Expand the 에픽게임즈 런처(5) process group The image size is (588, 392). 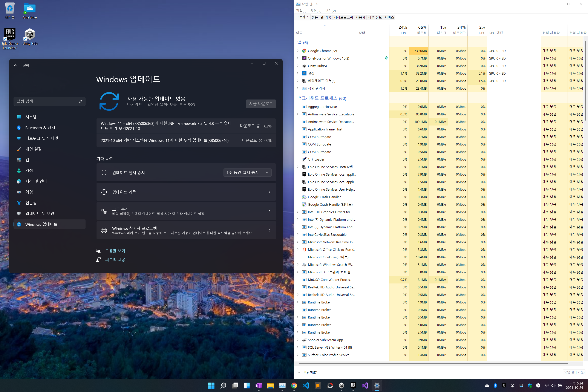(297, 81)
